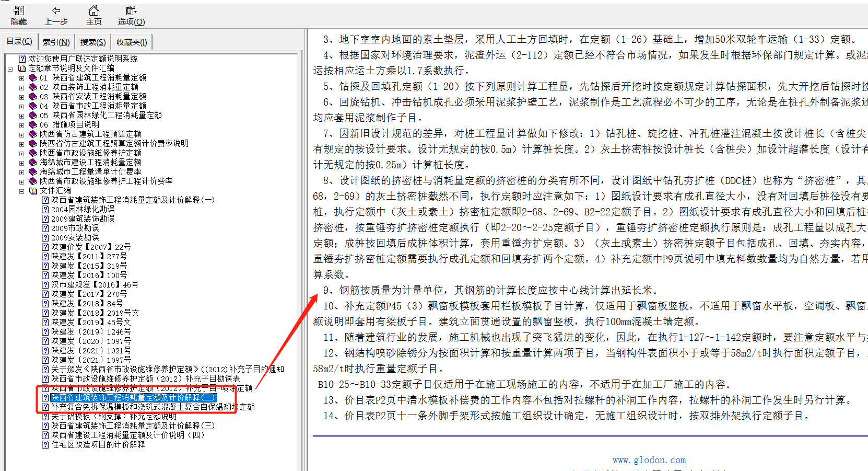Click the page icon of 住宅区改造项目的计价解释

coord(45,444)
